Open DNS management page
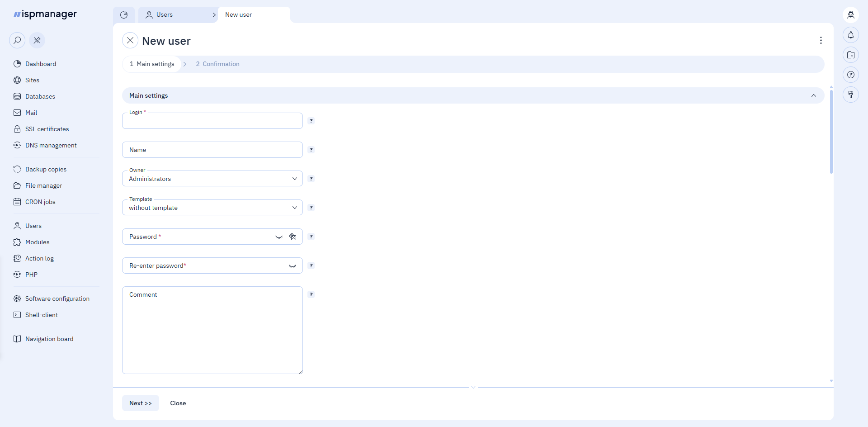Image resolution: width=868 pixels, height=427 pixels. [51, 145]
